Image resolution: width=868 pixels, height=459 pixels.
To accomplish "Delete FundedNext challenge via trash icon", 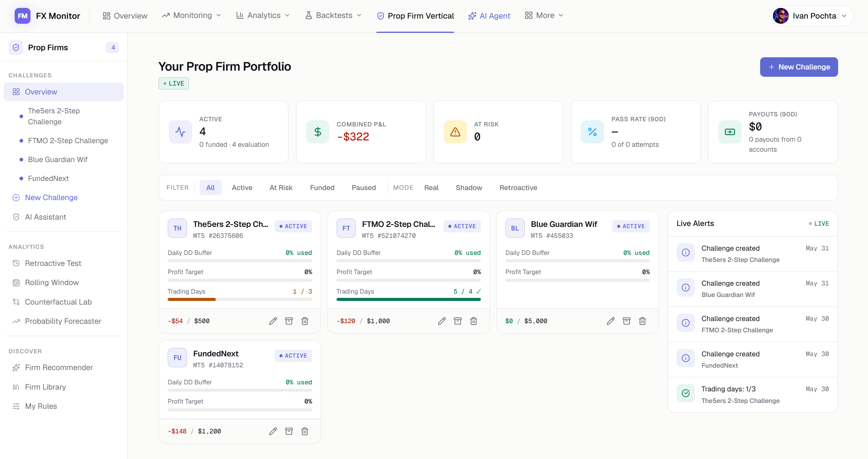I will click(x=304, y=431).
